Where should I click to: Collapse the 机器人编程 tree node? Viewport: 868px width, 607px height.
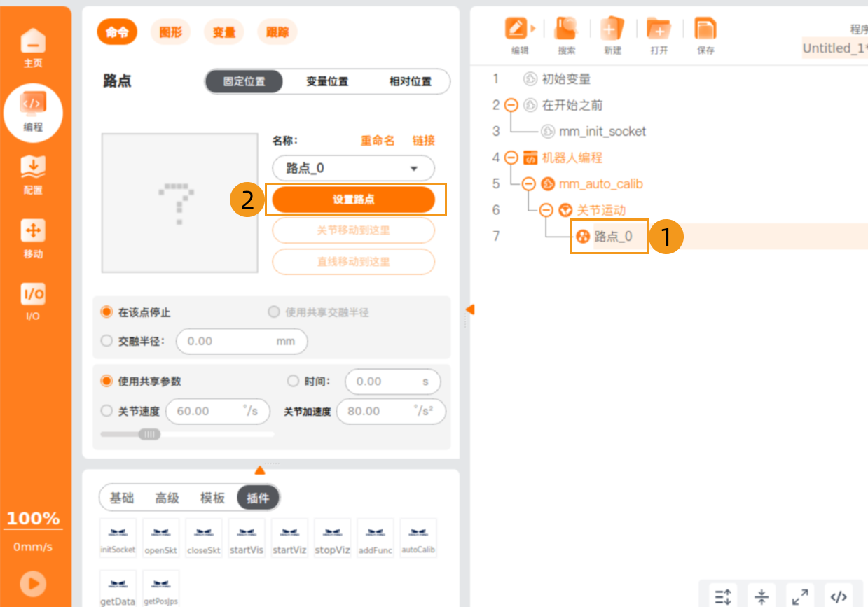point(511,158)
